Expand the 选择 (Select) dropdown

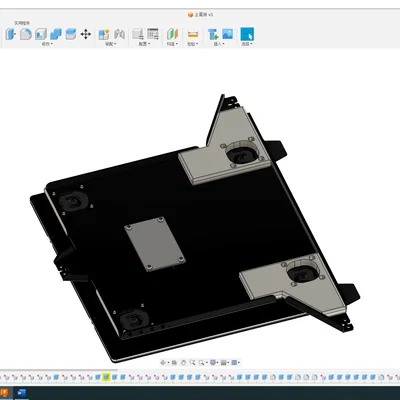pos(247,44)
